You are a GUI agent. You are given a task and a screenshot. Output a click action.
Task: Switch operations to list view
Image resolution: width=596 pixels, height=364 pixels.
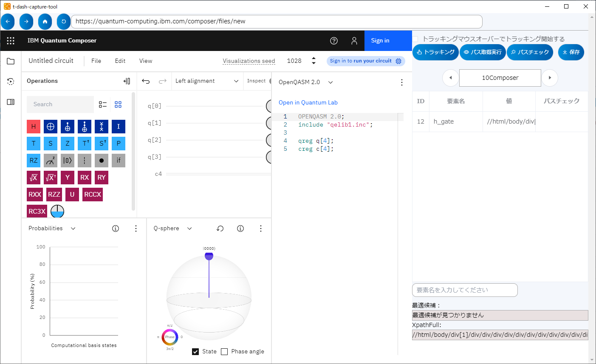pos(103,104)
